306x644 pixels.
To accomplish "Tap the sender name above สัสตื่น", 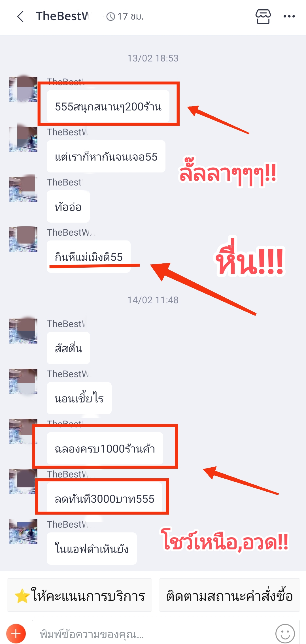I will [66, 324].
